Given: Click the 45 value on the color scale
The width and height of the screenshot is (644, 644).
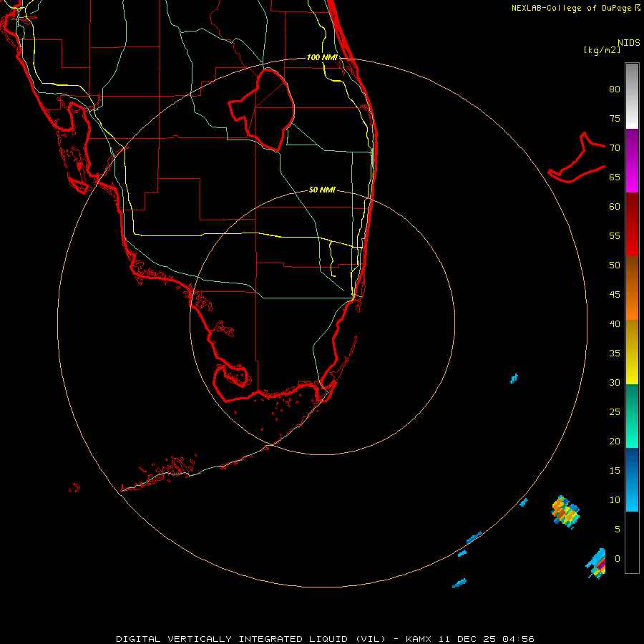Looking at the screenshot, I should (615, 295).
